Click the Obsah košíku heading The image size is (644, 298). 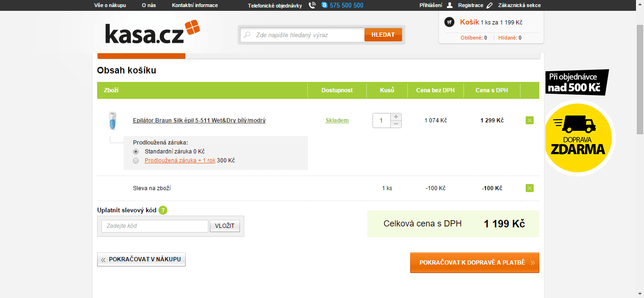pyautogui.click(x=126, y=71)
